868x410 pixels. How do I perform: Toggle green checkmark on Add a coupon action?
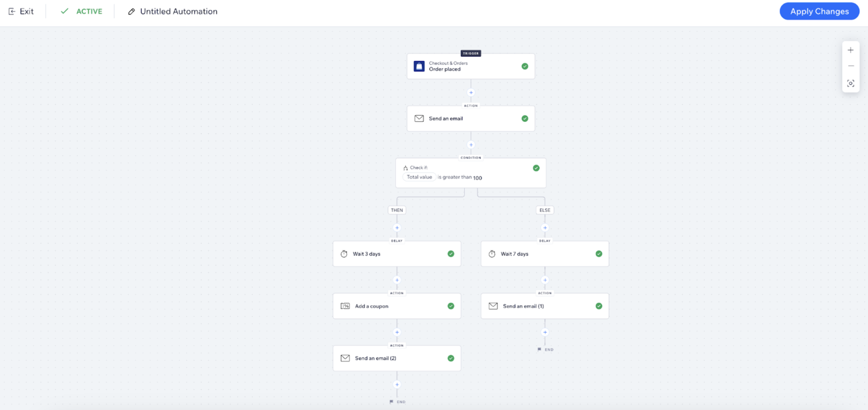451,306
